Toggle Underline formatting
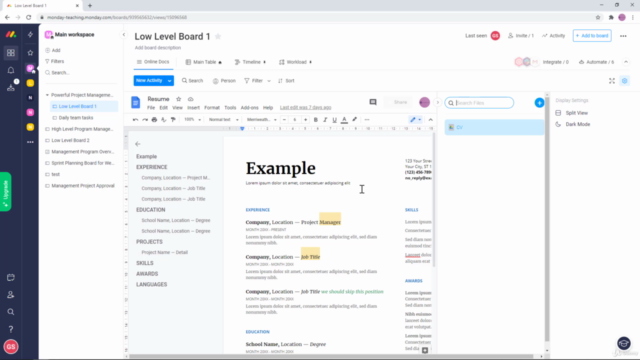640x360 pixels. coord(334,120)
